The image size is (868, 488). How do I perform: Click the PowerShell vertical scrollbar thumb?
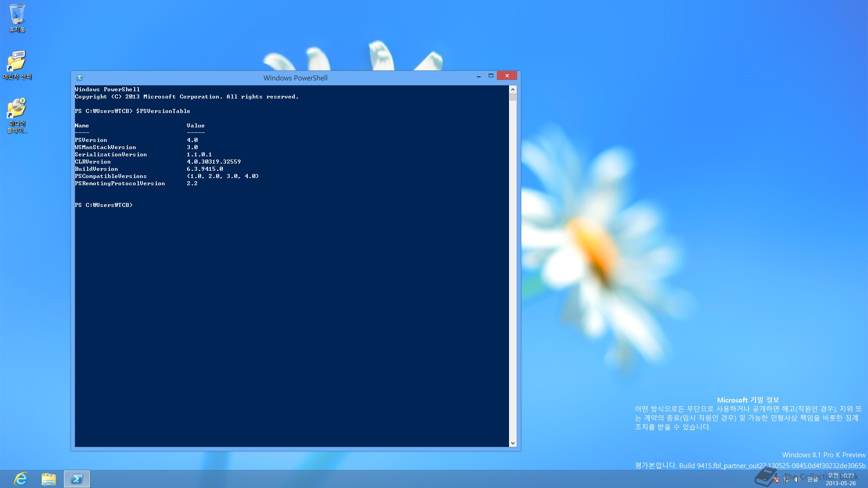coord(513,97)
